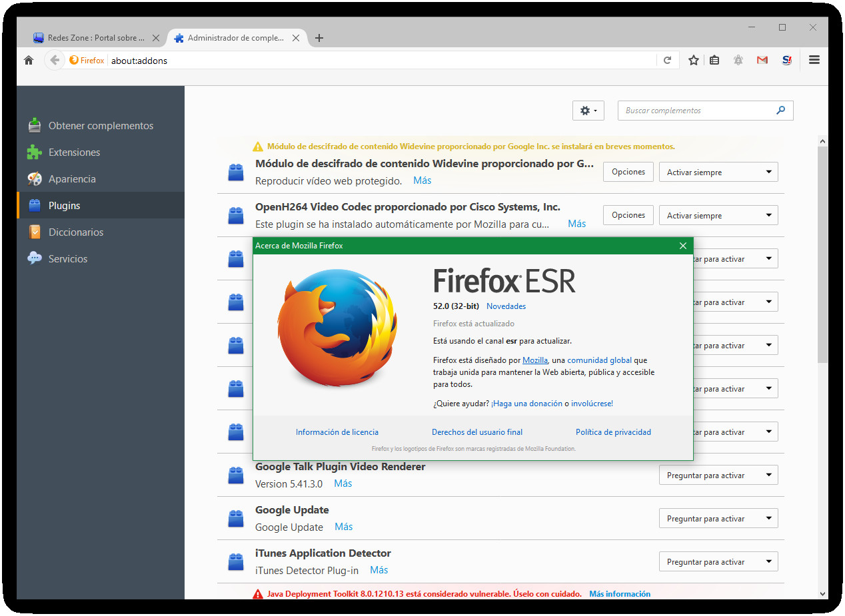845x616 pixels.
Task: Open Información de licencia link
Action: (x=337, y=432)
